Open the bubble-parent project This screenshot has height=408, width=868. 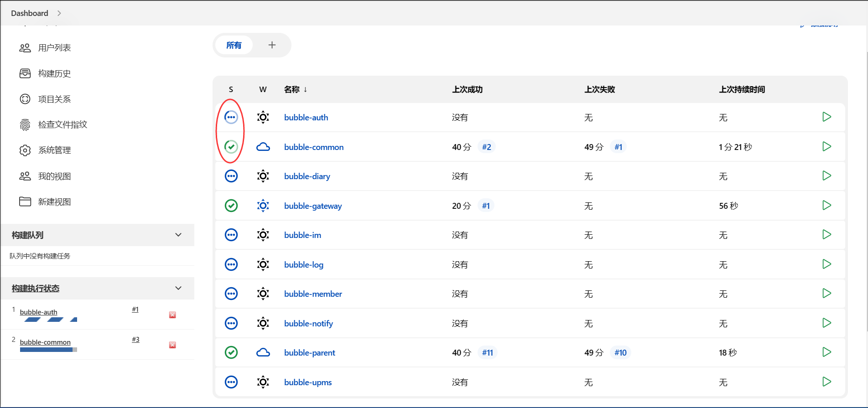click(310, 353)
